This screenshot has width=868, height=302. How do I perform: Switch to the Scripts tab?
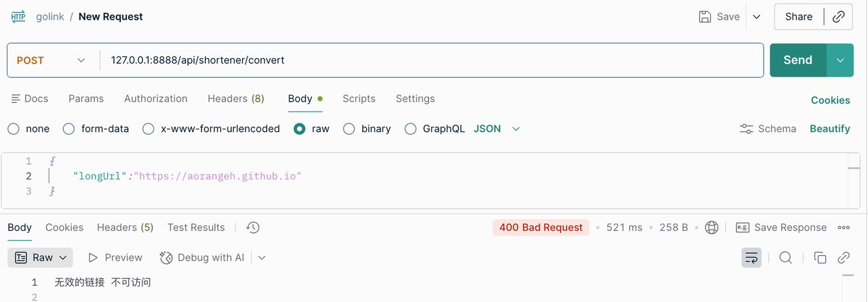pos(359,98)
